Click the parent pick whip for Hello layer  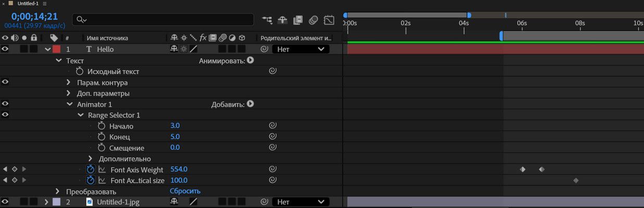pos(264,49)
